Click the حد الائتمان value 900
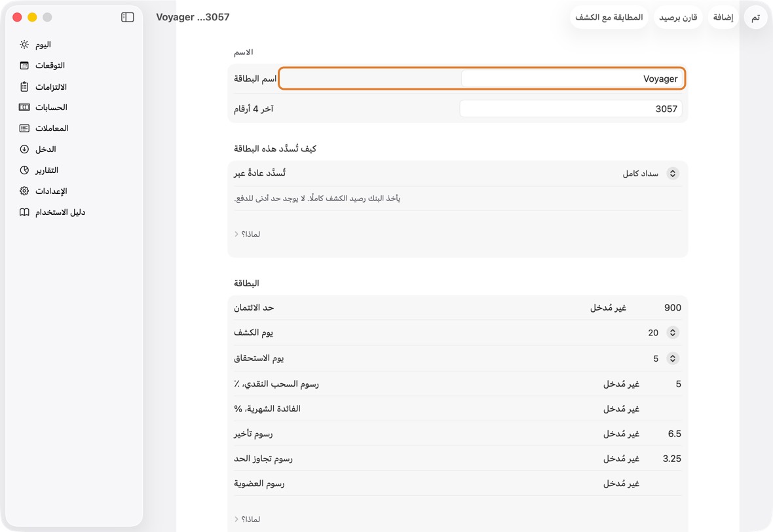 click(672, 308)
